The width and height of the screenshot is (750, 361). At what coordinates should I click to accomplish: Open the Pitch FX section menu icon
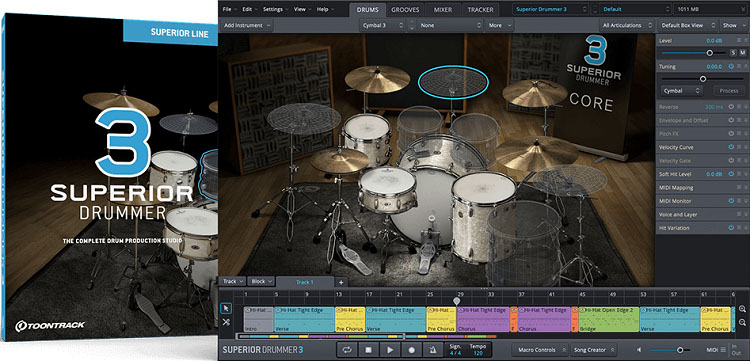[739, 134]
